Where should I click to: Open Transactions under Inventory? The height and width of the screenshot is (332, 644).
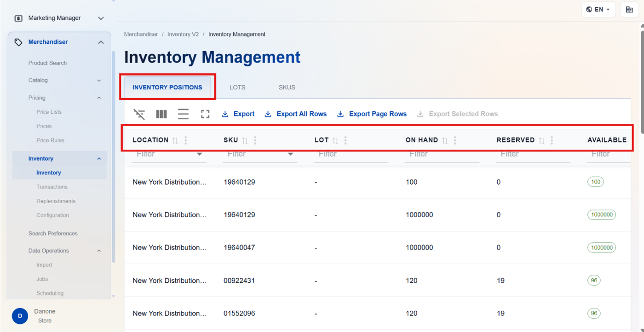[52, 187]
